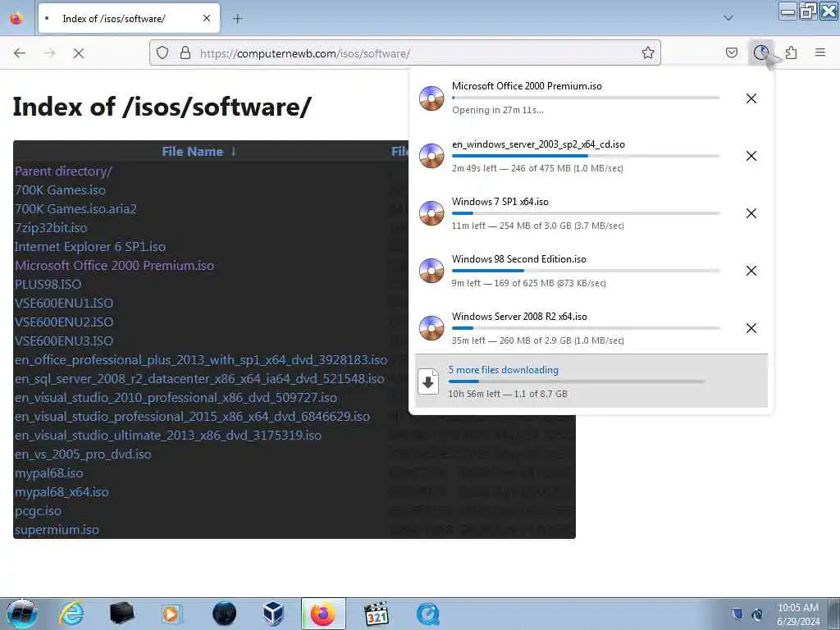Image resolution: width=840 pixels, height=630 pixels.
Task: Open the 700K Games.iso link
Action: tap(60, 190)
